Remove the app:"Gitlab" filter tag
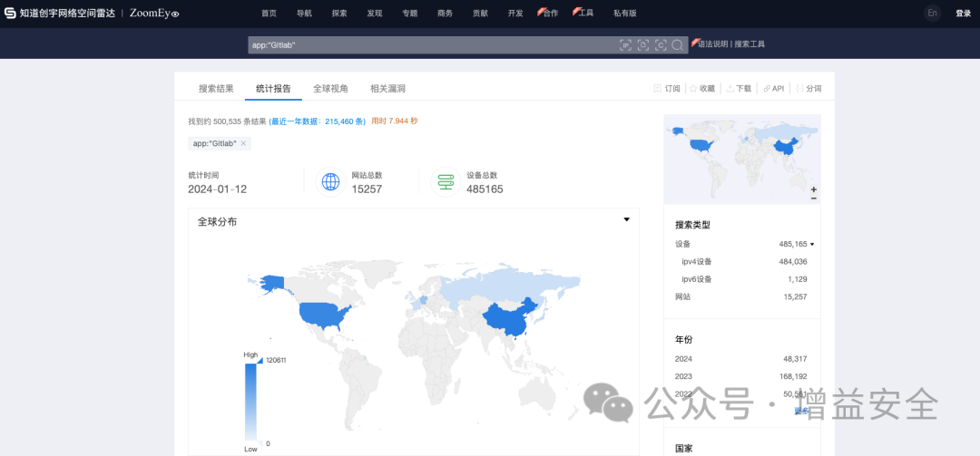This screenshot has width=980, height=456. point(244,143)
